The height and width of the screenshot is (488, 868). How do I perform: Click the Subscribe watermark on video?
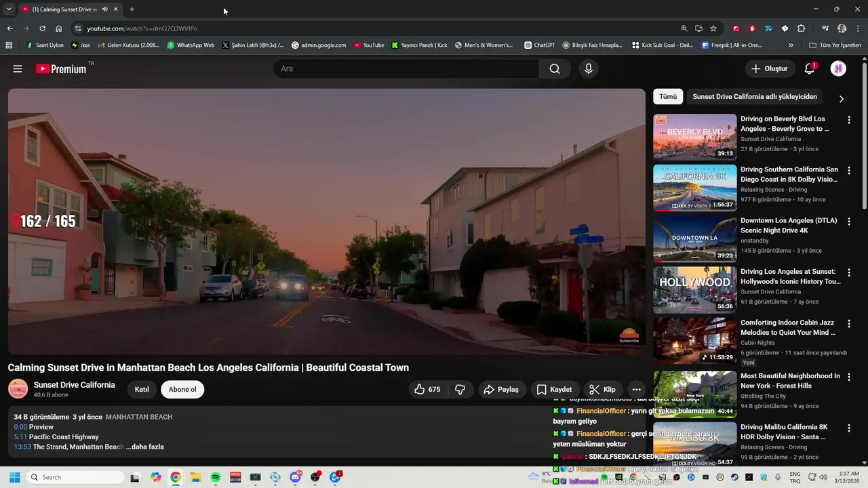point(629,335)
